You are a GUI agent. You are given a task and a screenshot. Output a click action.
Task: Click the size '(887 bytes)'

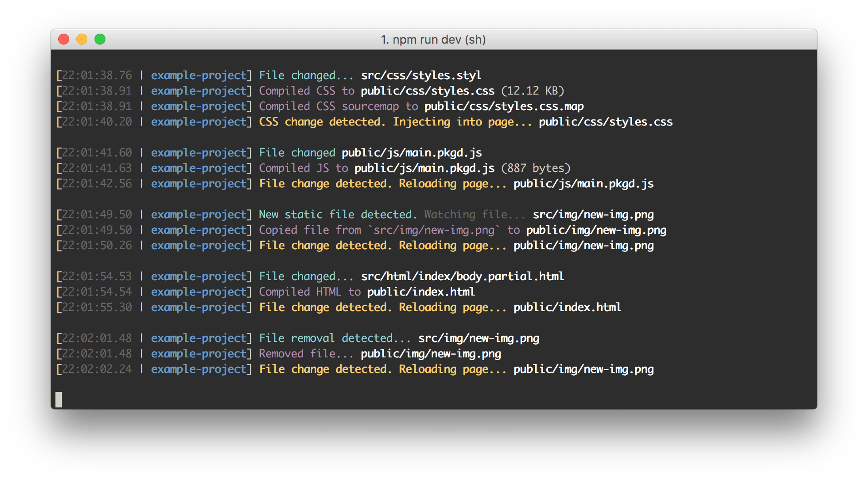pyautogui.click(x=535, y=168)
